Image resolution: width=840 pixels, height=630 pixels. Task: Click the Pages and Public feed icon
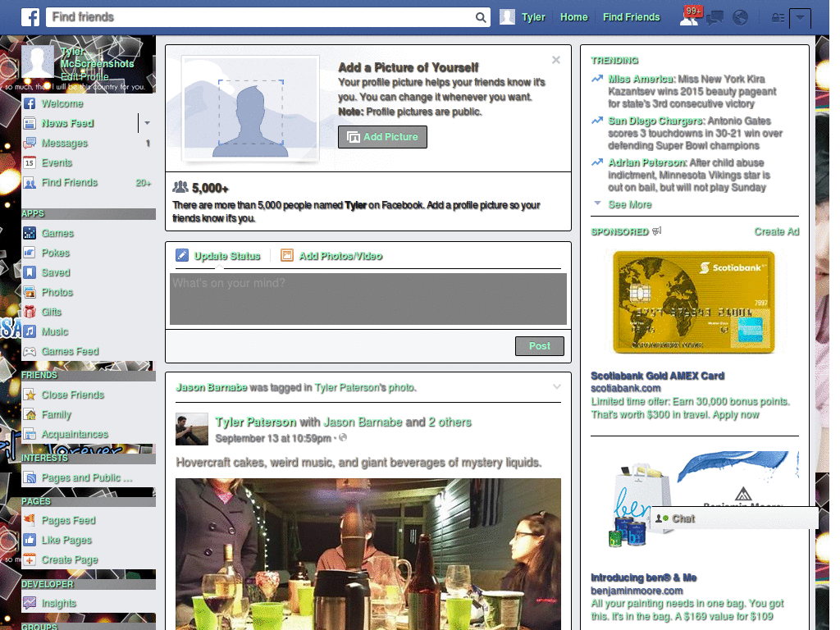30,478
